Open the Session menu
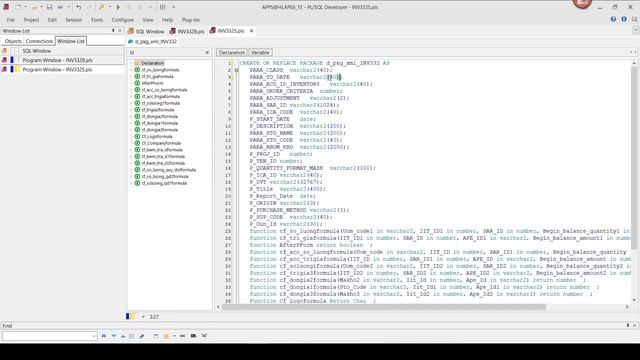This screenshot has width=640, height=360. (x=73, y=20)
